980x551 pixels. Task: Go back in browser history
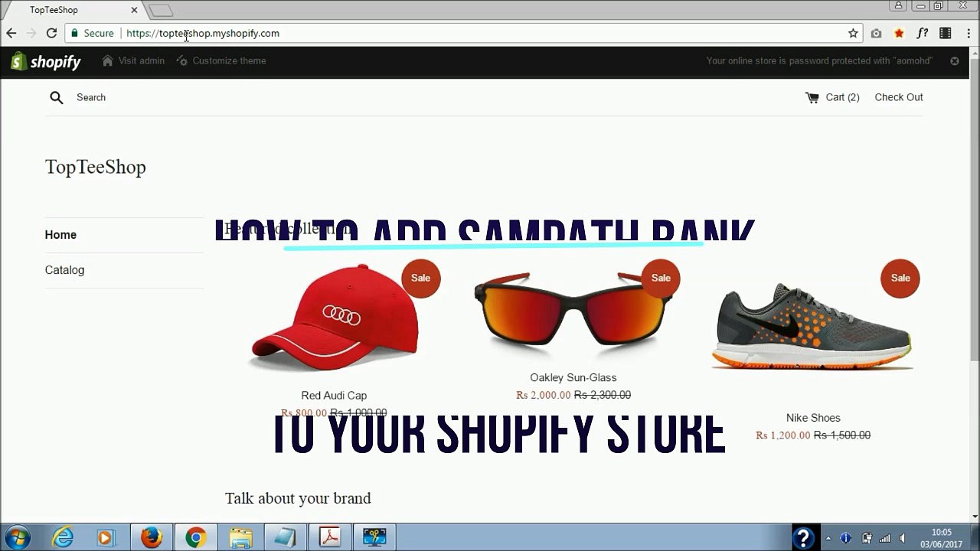click(x=11, y=33)
